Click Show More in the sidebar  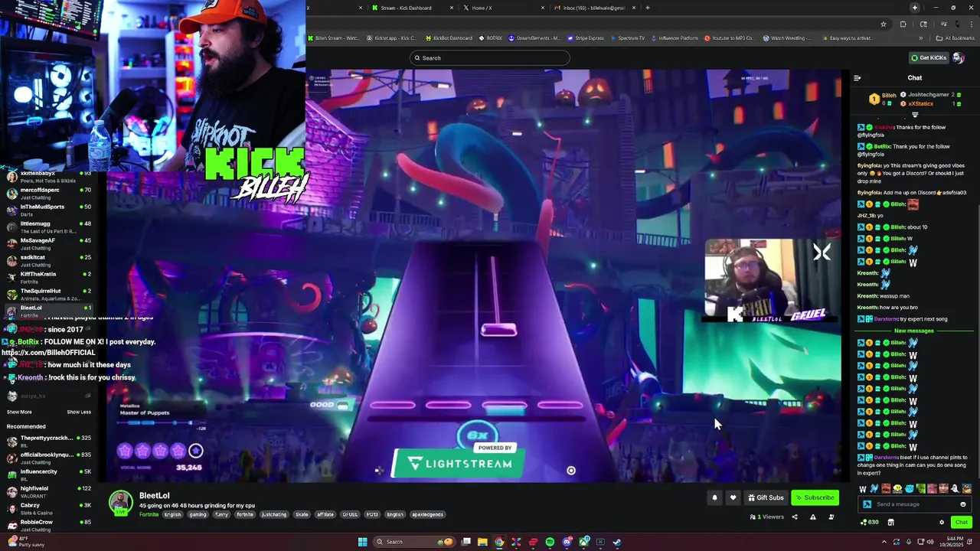19,412
